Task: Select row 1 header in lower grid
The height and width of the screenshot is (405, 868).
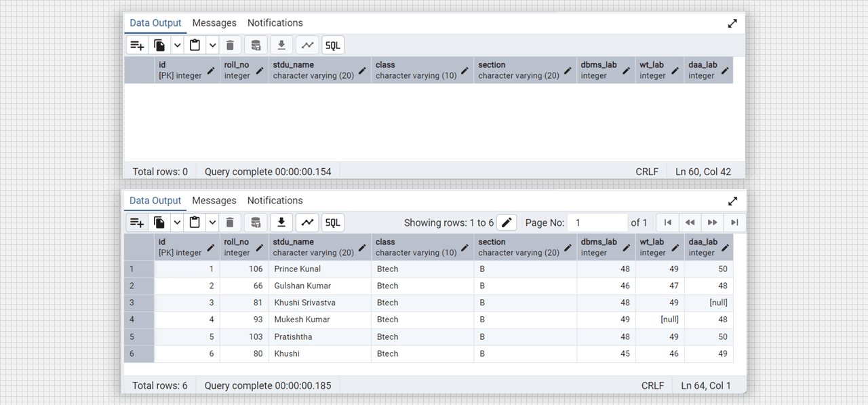Action: coord(139,269)
